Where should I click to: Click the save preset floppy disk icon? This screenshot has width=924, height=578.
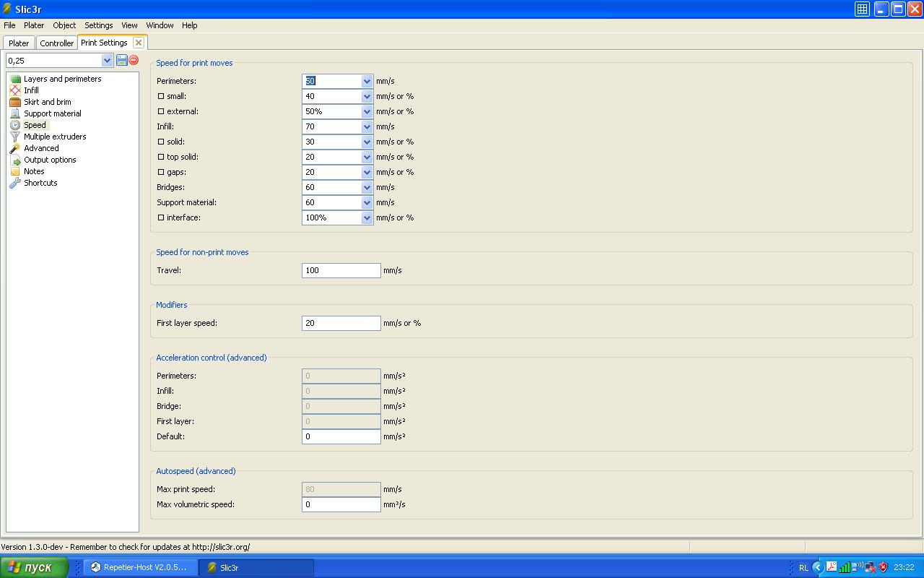click(x=121, y=61)
